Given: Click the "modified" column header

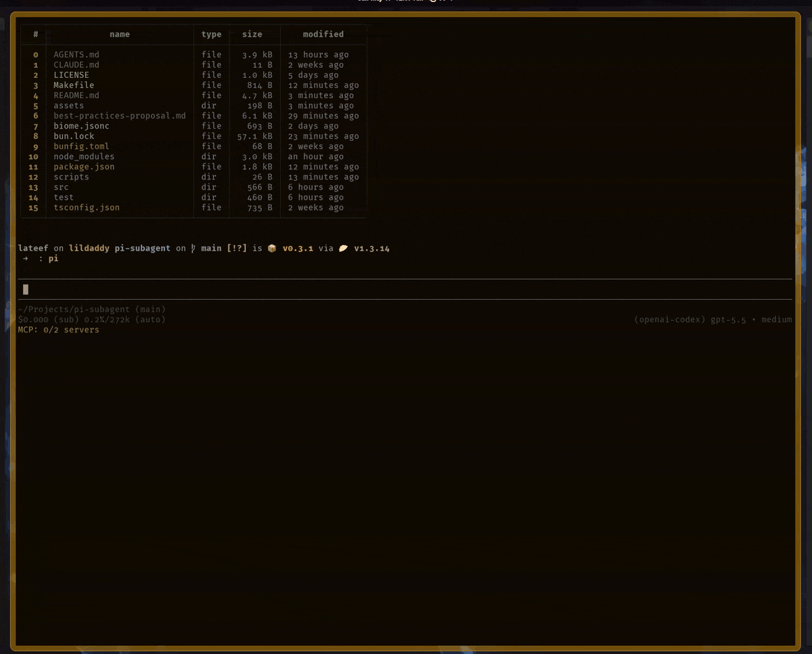Looking at the screenshot, I should 323,35.
